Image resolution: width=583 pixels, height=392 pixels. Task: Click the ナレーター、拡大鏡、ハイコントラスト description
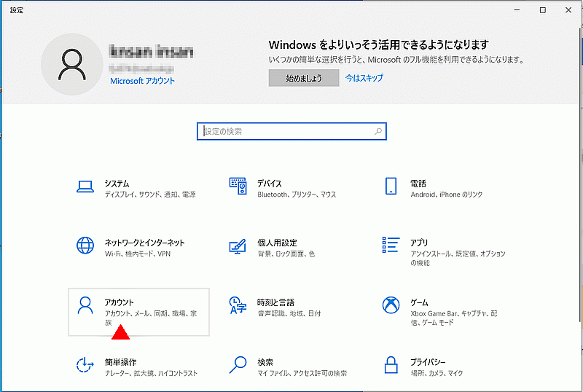[x=151, y=373]
